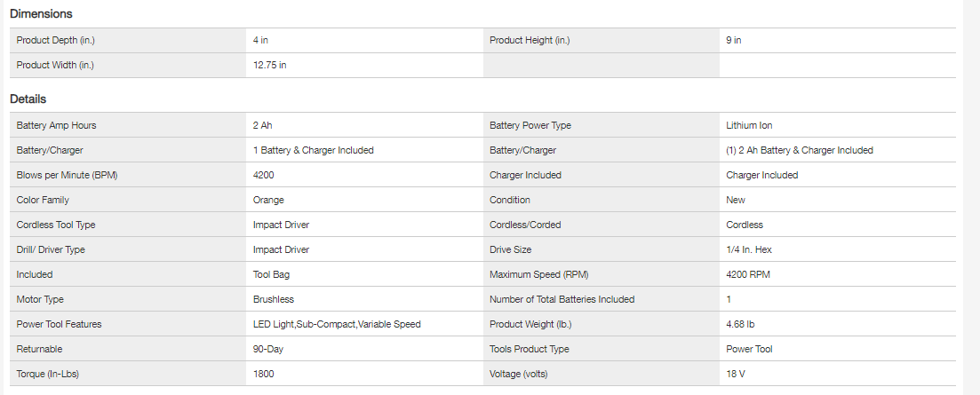This screenshot has width=980, height=395.
Task: Click the Color Family Orange value
Action: 268,200
